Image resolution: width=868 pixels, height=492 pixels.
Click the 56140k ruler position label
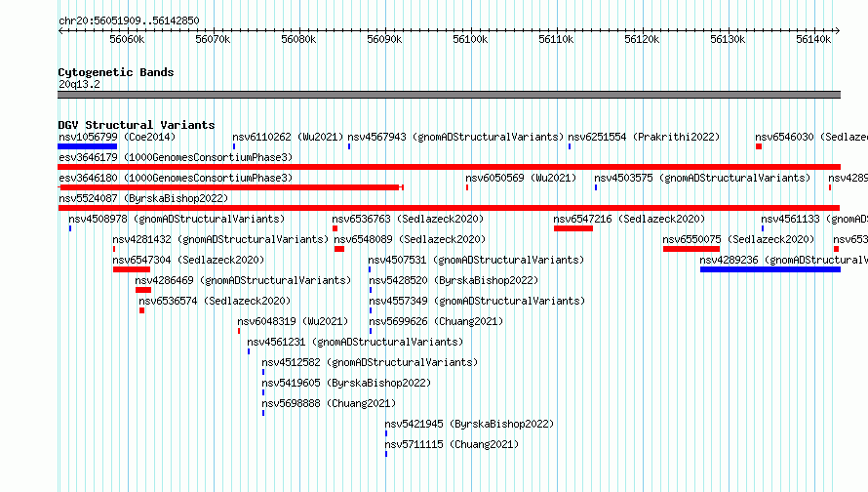coord(813,39)
